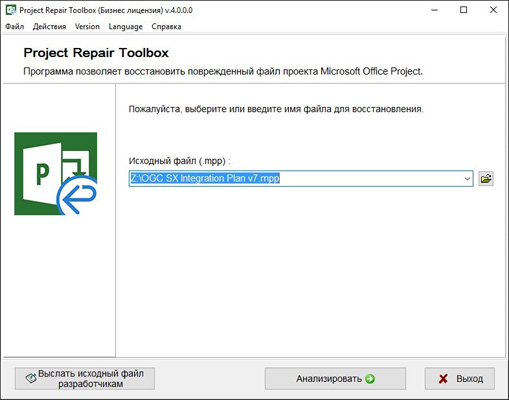Click the Анализировать button
The image size is (509, 400).
click(x=335, y=379)
